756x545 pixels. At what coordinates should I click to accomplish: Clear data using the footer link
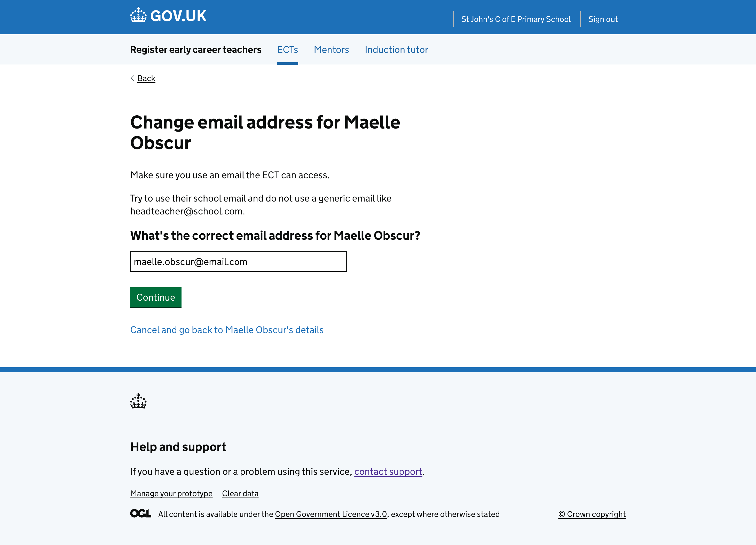tap(240, 493)
